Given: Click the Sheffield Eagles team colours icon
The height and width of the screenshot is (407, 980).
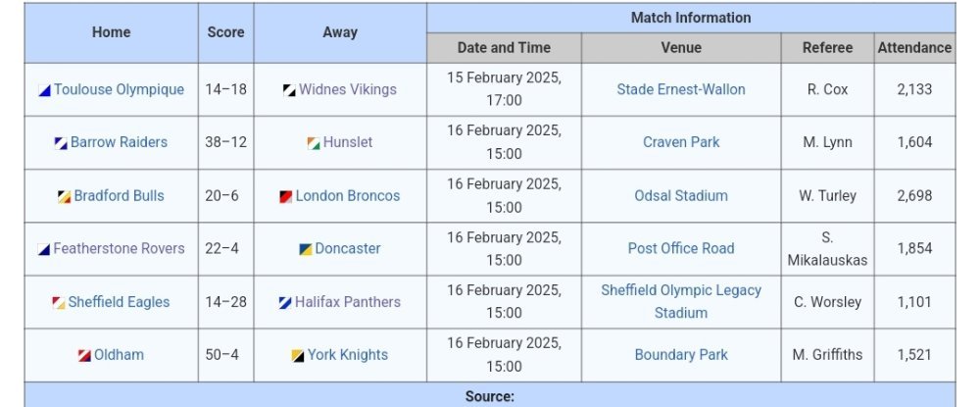Looking at the screenshot, I should point(59,303).
